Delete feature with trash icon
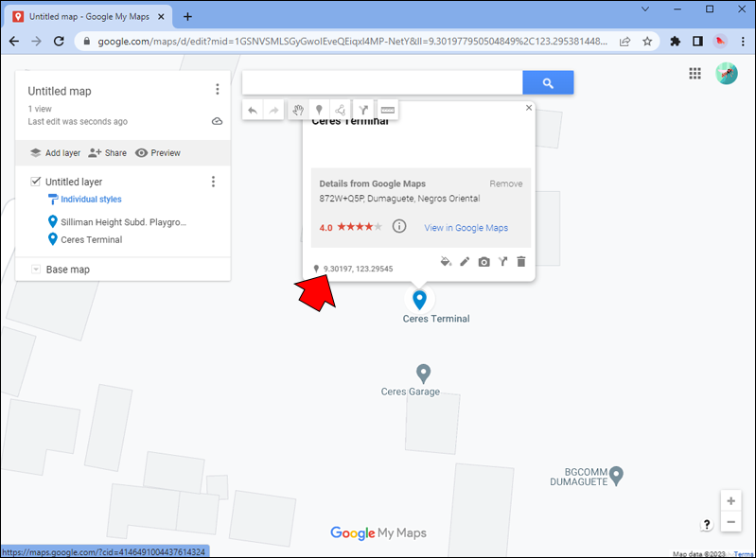Screen dimensions: 756x558 (521, 262)
